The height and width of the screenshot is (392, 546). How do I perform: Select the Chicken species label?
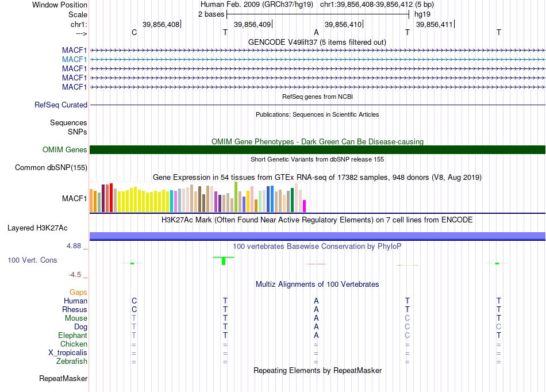74,344
